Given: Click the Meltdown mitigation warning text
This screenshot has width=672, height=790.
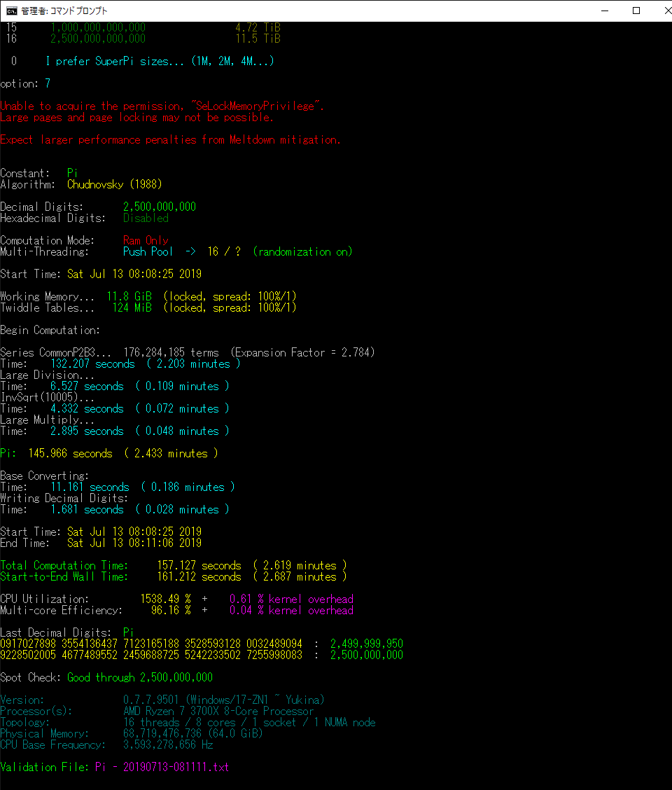Looking at the screenshot, I should tap(170, 140).
